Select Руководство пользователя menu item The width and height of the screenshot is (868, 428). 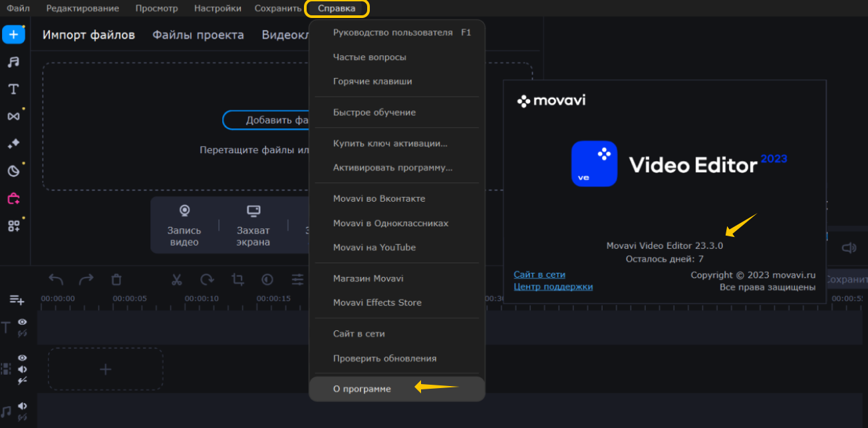[397, 33]
